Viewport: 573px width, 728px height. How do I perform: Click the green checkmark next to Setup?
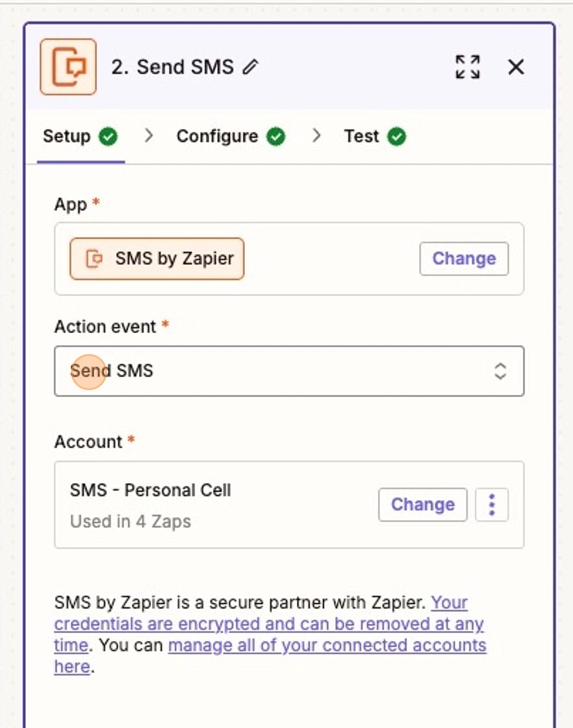pyautogui.click(x=108, y=136)
